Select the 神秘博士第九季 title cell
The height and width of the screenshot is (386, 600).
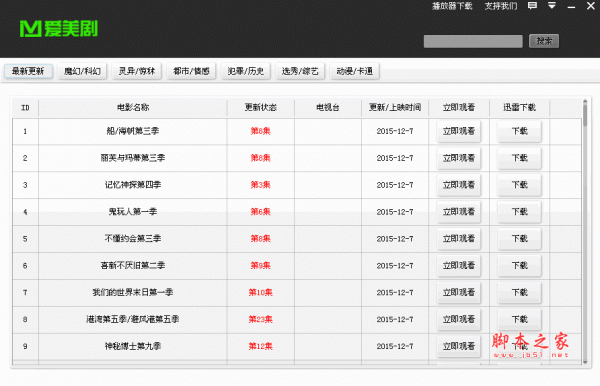pos(133,346)
